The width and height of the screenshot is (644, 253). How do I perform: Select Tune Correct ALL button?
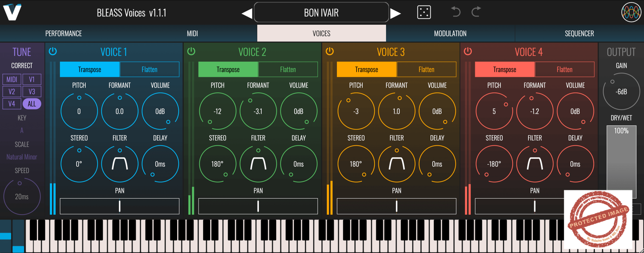[x=32, y=104]
